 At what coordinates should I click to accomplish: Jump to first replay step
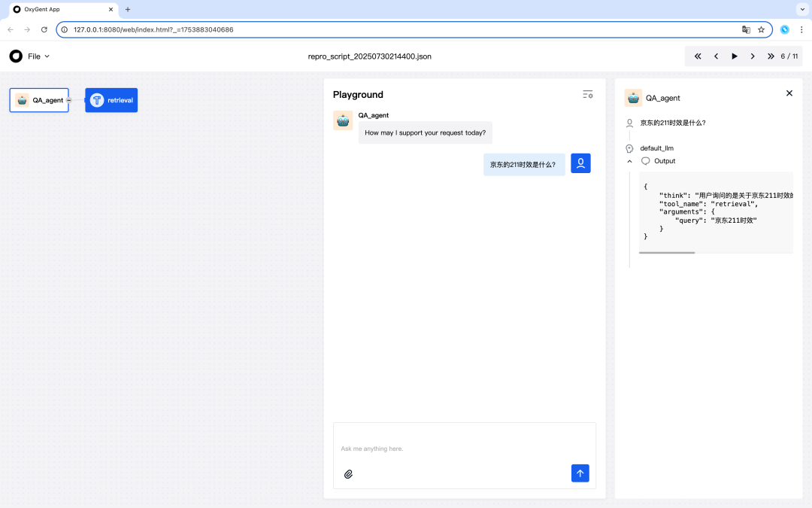pyautogui.click(x=698, y=56)
